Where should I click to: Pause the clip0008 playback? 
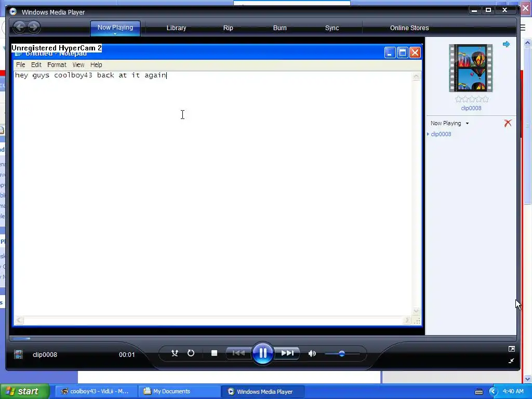pyautogui.click(x=262, y=353)
